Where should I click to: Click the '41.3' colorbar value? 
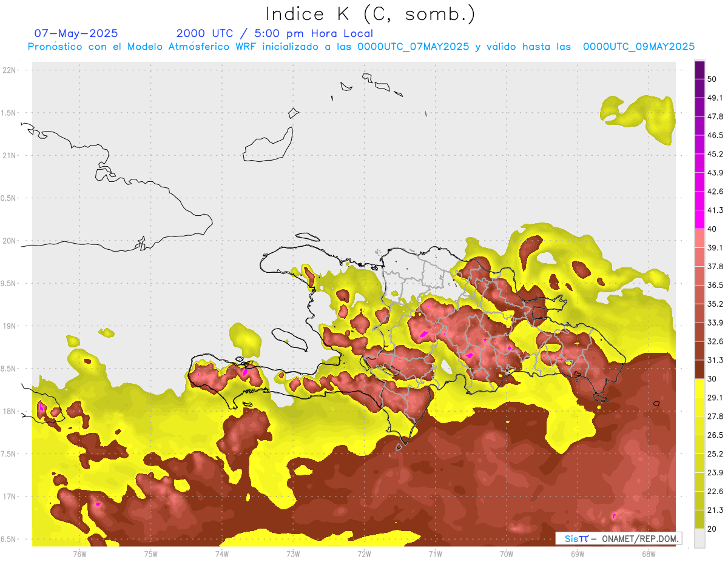[715, 210]
